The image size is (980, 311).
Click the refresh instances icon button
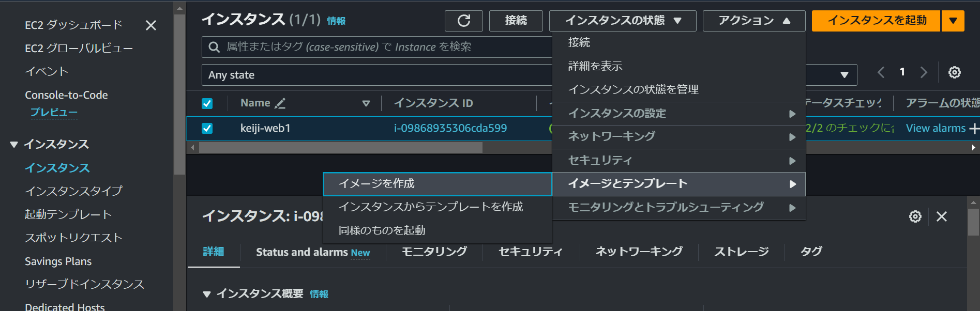tap(464, 21)
